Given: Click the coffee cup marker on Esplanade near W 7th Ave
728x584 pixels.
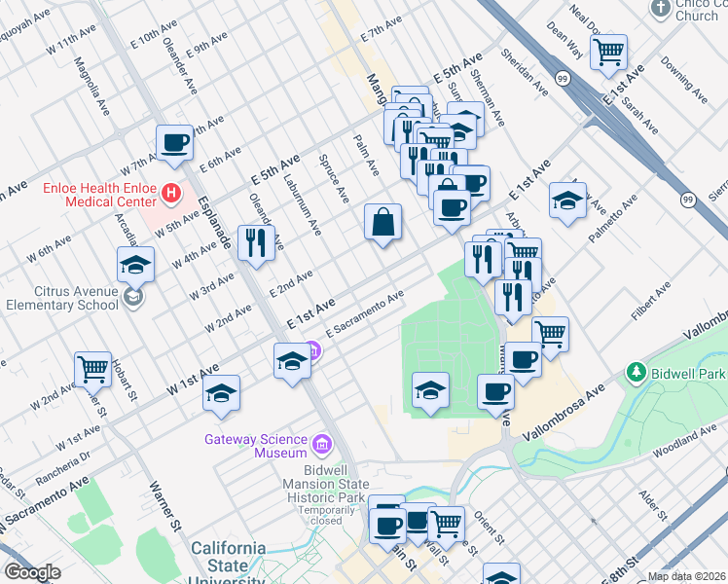Looking at the screenshot, I should click(174, 144).
